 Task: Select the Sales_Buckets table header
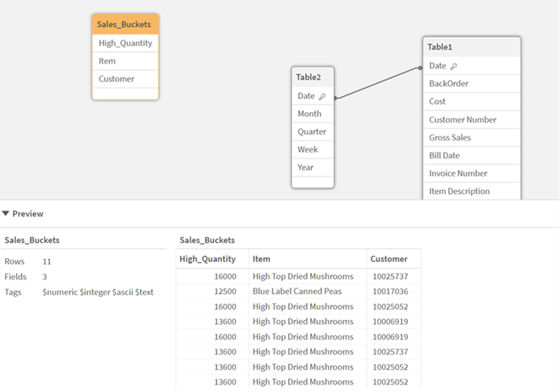click(x=125, y=24)
